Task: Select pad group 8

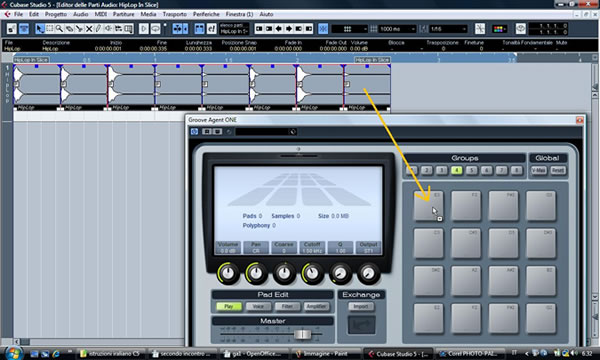Action: click(516, 170)
